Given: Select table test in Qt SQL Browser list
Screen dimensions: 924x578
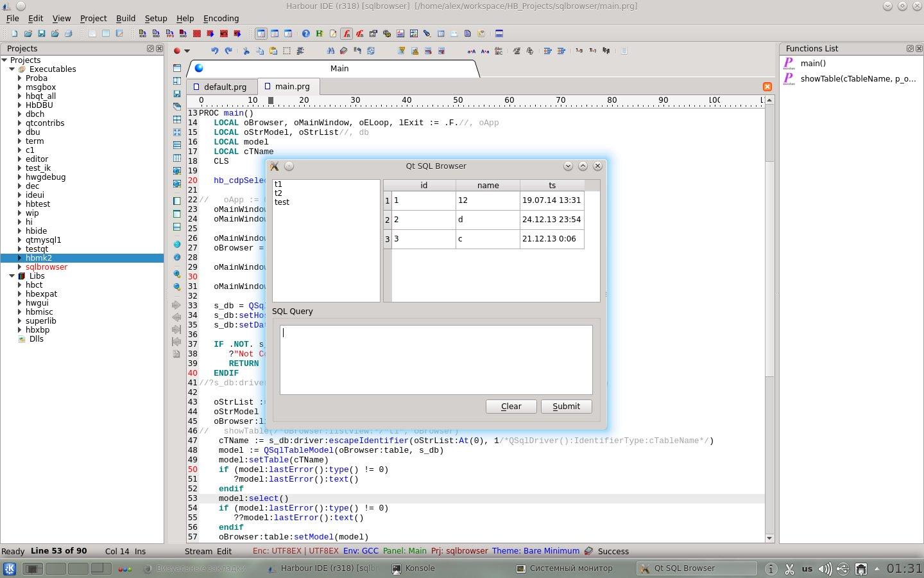Looking at the screenshot, I should coord(282,202).
